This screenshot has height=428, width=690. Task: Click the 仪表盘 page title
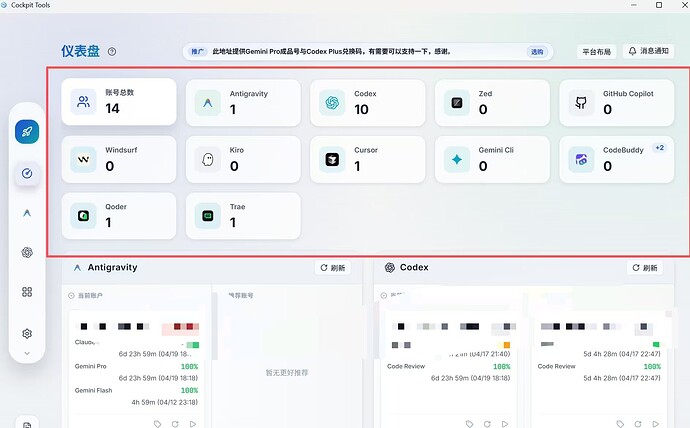(81, 51)
